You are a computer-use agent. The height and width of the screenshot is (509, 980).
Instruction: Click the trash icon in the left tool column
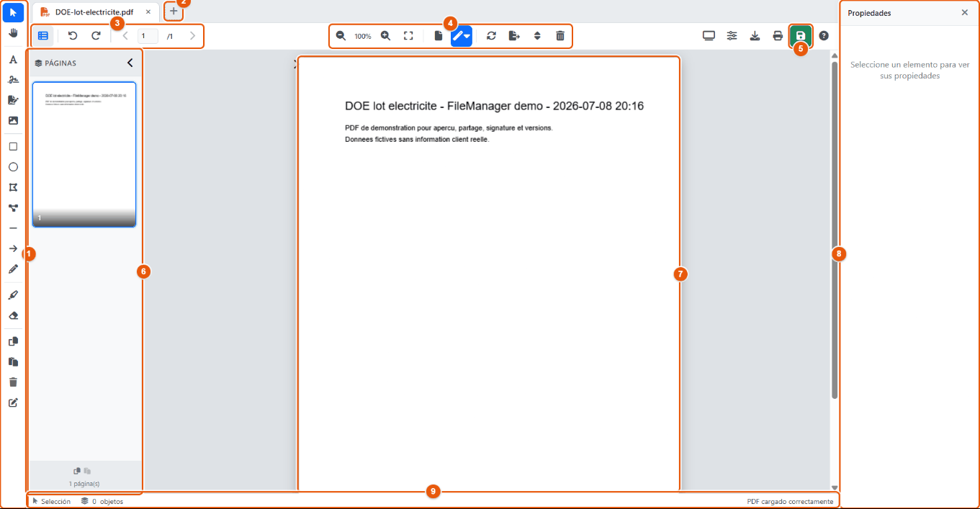13,382
